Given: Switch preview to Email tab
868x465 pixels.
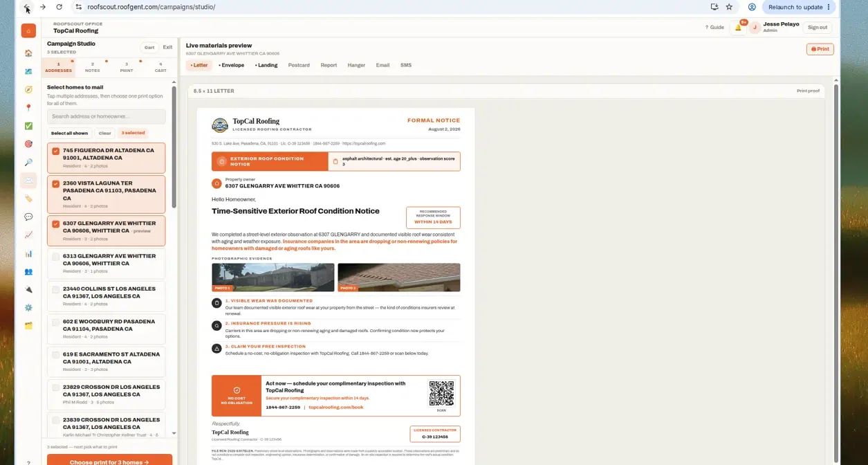Looking at the screenshot, I should coord(382,65).
